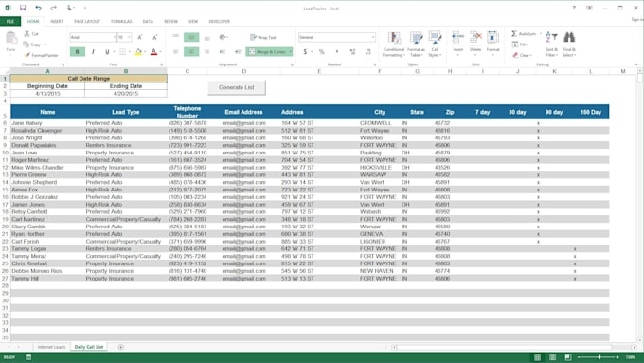Toggle center horizontal alignment
The image size is (644, 363).
pyautogui.click(x=191, y=52)
